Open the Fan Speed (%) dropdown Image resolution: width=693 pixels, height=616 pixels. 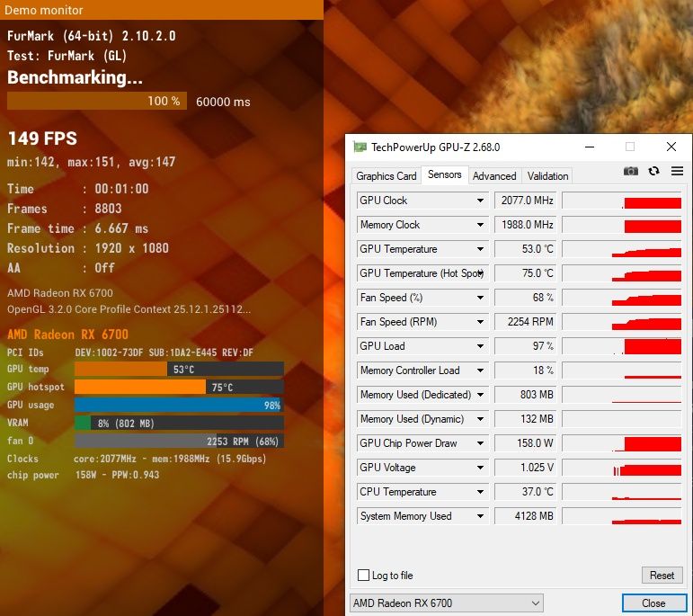click(x=480, y=298)
